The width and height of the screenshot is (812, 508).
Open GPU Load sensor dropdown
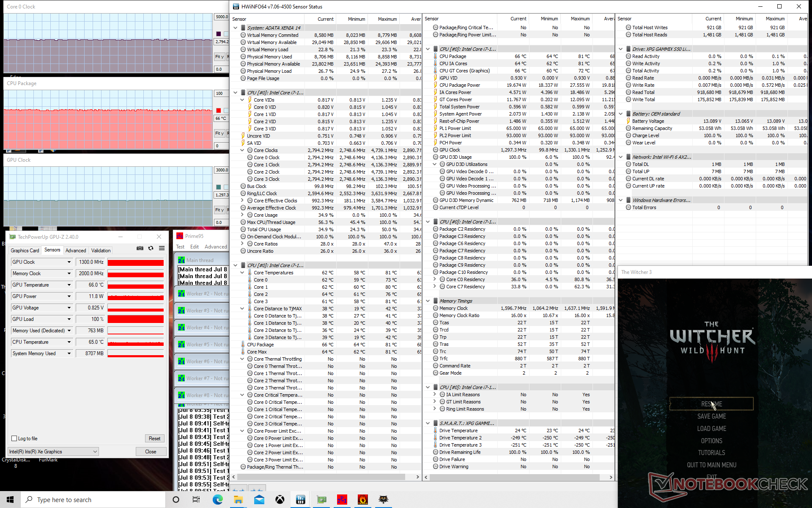69,319
